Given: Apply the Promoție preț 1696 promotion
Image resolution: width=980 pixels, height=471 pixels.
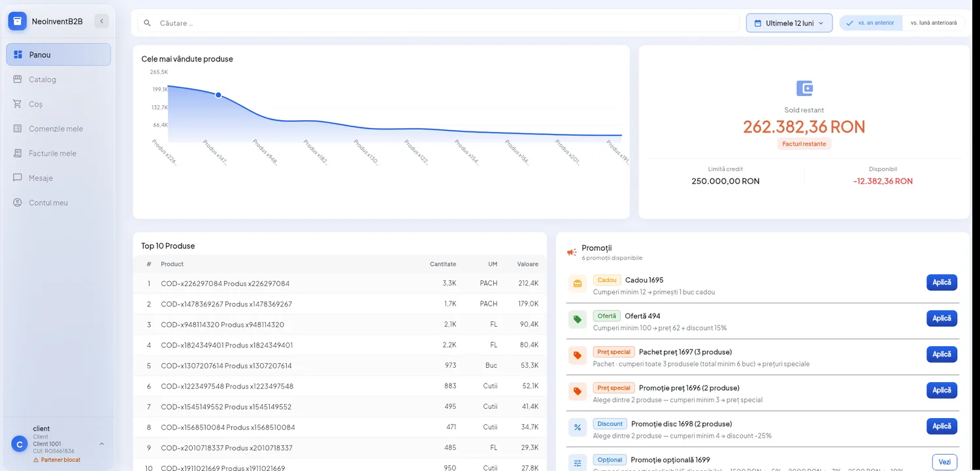Looking at the screenshot, I should [x=941, y=390].
